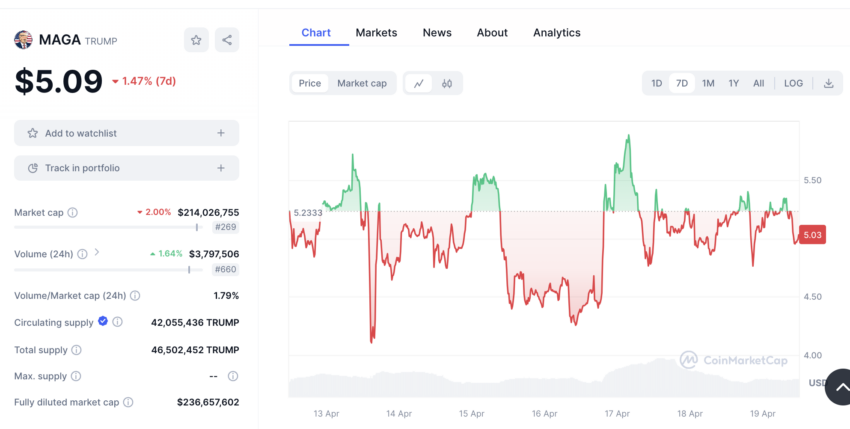The height and width of the screenshot is (429, 850).
Task: Click the Market cap rank slider bar
Action: tap(108, 227)
